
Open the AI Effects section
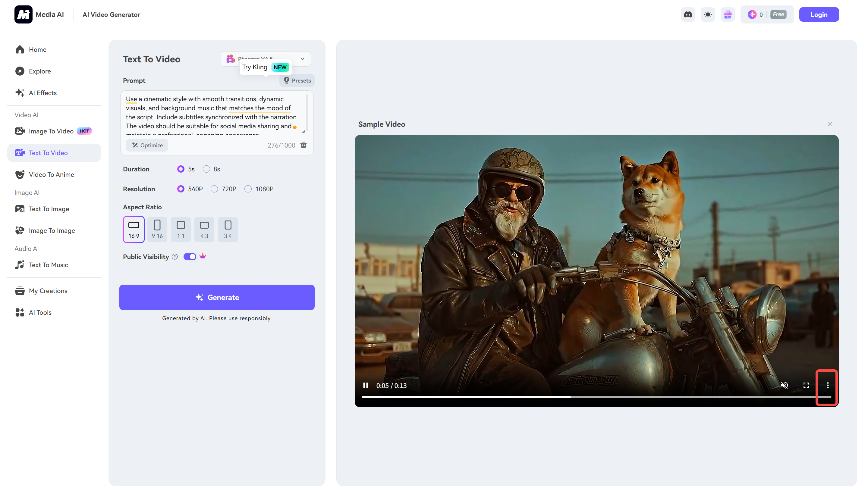(x=43, y=92)
